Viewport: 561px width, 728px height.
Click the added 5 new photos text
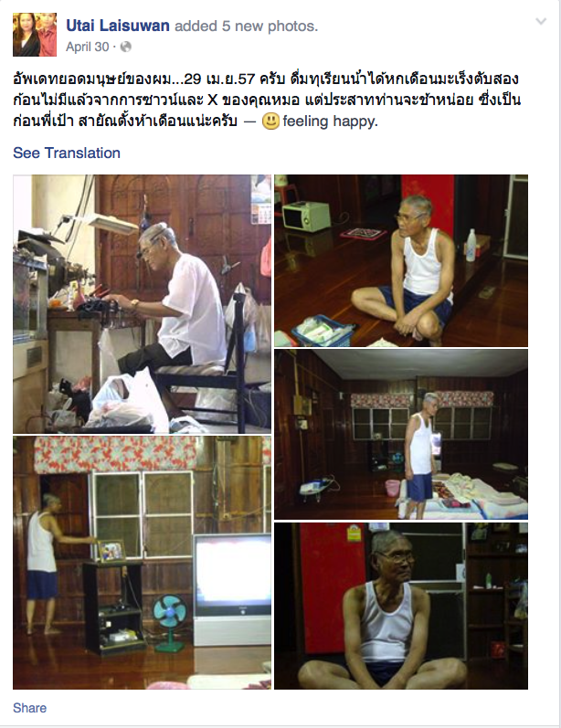tap(246, 26)
